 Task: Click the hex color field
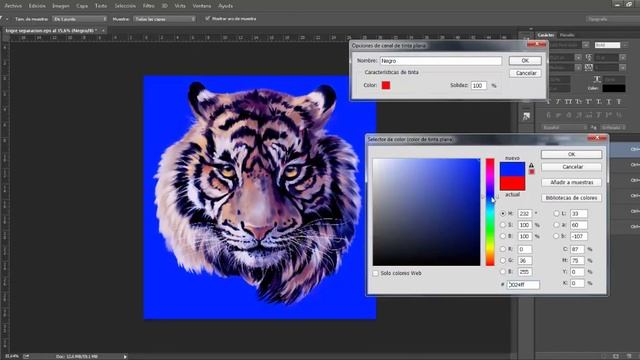point(523,285)
